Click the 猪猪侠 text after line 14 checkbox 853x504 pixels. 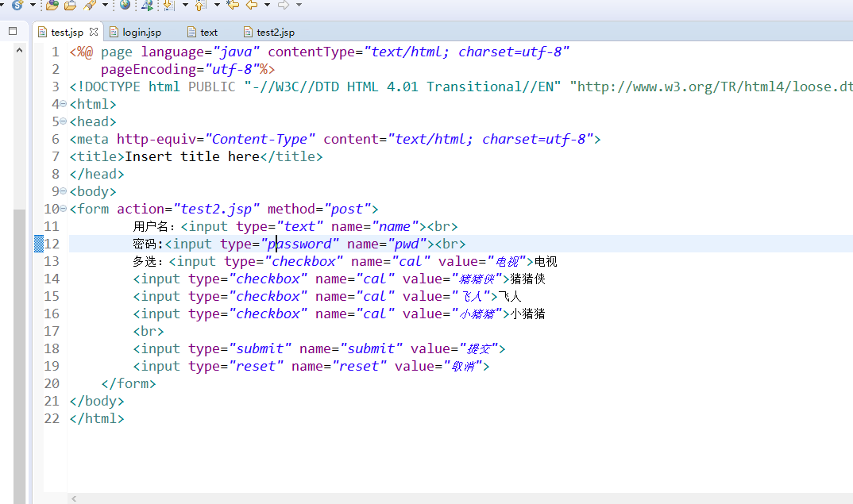527,279
